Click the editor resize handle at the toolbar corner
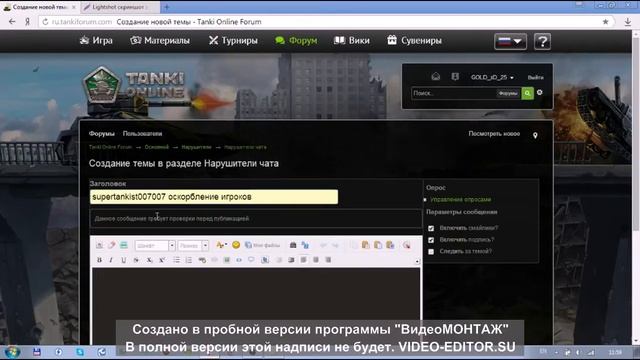 click(x=417, y=262)
